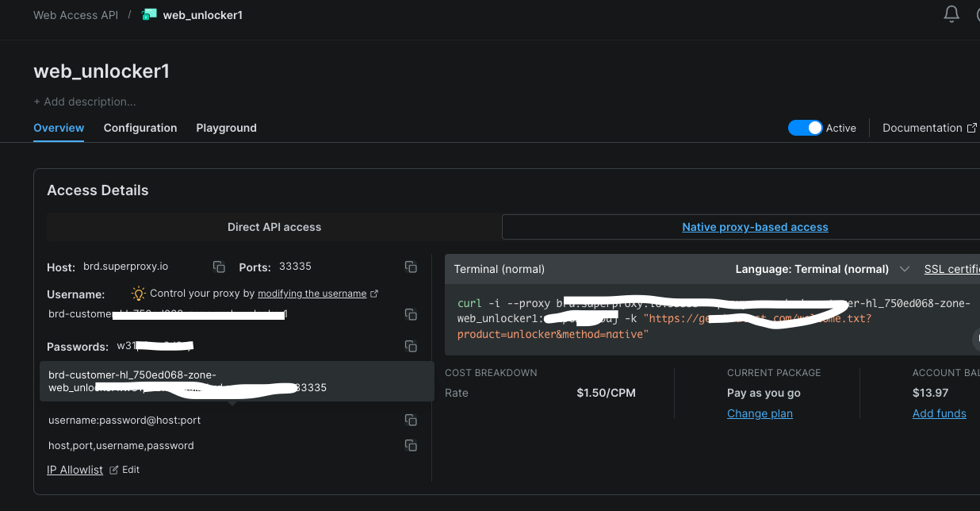Viewport: 980px width, 511px height.
Task: Switch to the Configuration tab
Action: [140, 128]
